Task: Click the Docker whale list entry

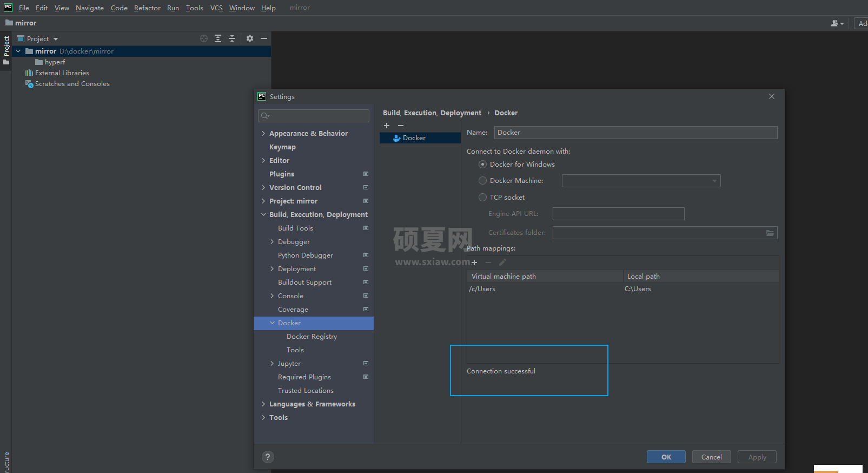Action: tap(420, 138)
